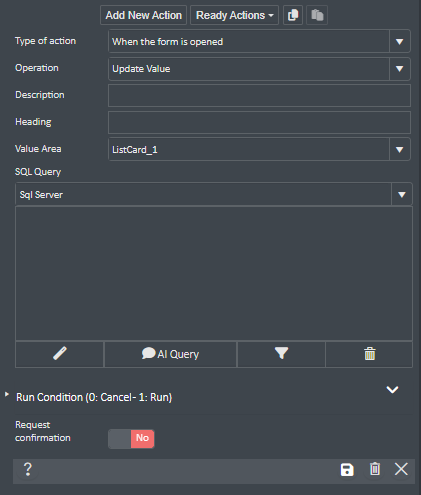Open the Ready Actions menu
Viewport: 421px width, 495px height.
(234, 15)
